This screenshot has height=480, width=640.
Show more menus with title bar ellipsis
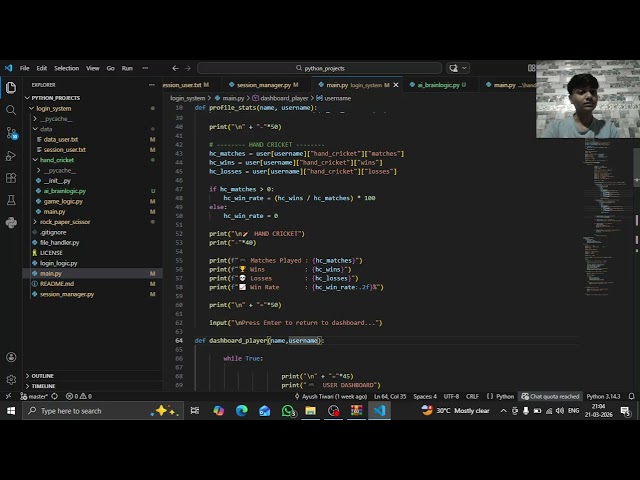pyautogui.click(x=145, y=68)
